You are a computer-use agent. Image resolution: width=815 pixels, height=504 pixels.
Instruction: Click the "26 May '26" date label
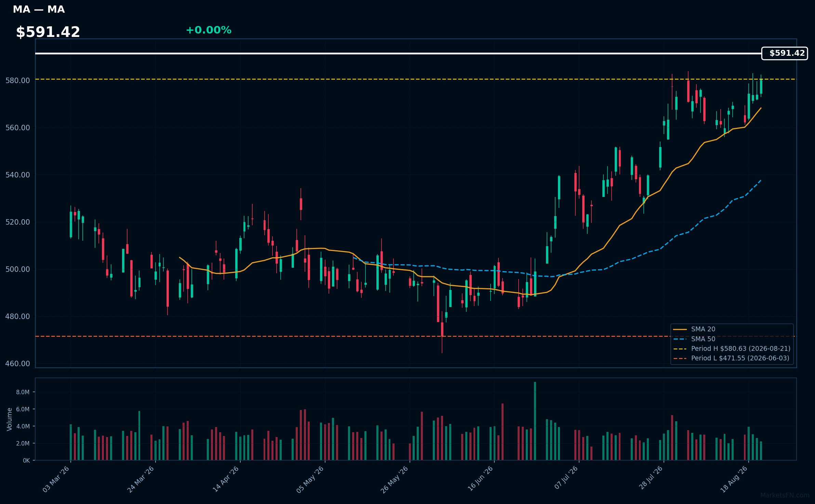(x=395, y=479)
